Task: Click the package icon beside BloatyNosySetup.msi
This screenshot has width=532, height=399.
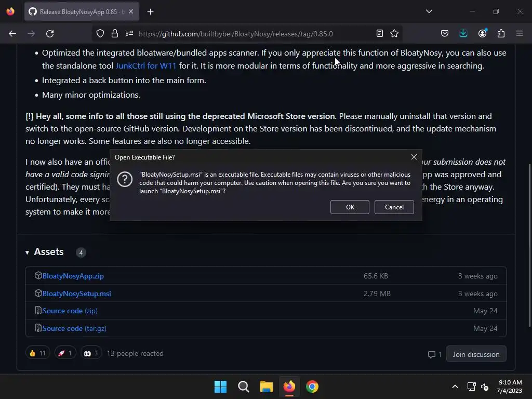Action: [38, 293]
